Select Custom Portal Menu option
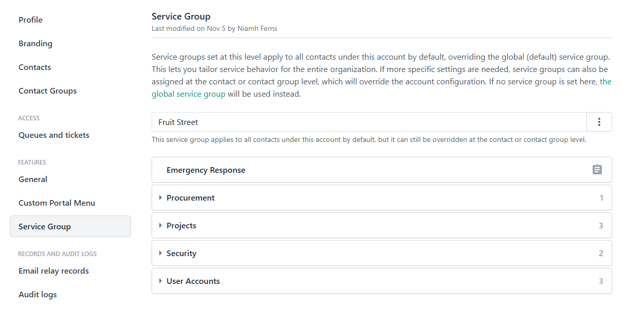644x324 pixels. (57, 203)
